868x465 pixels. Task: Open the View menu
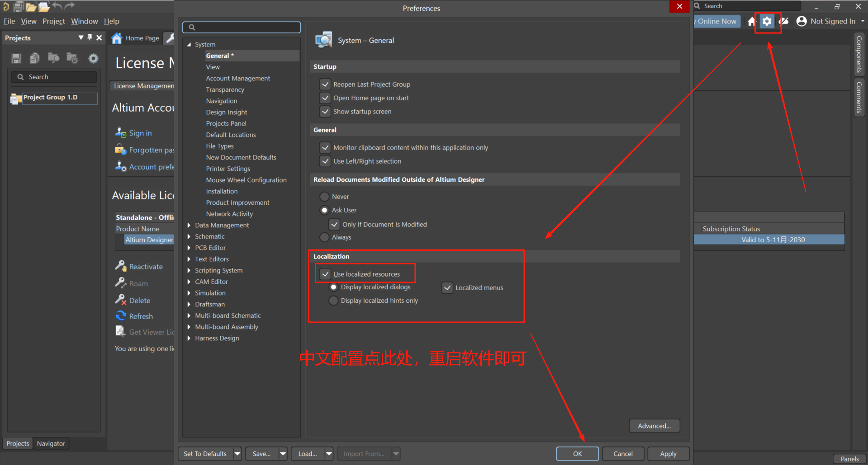tap(28, 21)
